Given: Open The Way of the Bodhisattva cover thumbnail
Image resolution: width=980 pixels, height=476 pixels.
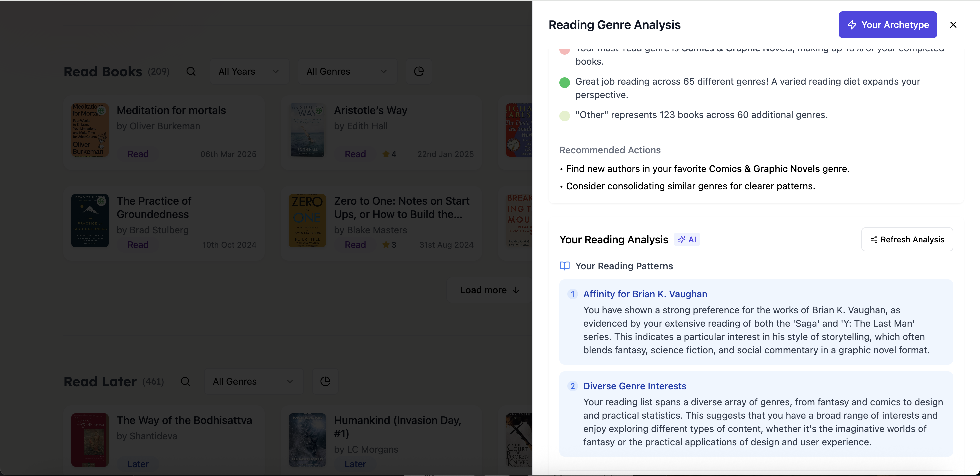Looking at the screenshot, I should (x=90, y=440).
